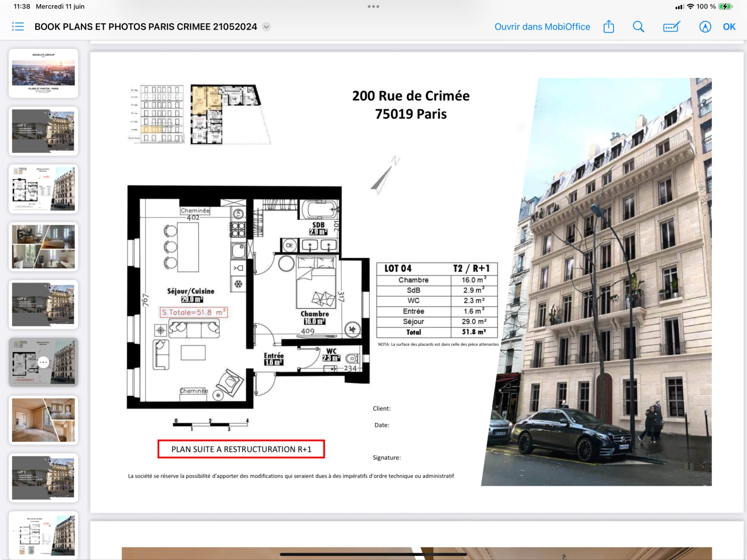Click the LOT 04 table header
This screenshot has height=560, width=747.
pos(398,268)
